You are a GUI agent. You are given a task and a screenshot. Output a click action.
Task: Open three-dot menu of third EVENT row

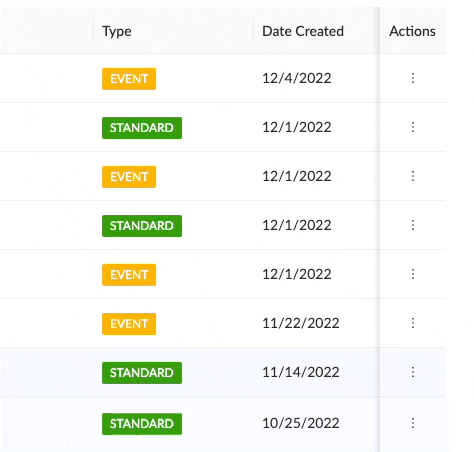pos(413,274)
